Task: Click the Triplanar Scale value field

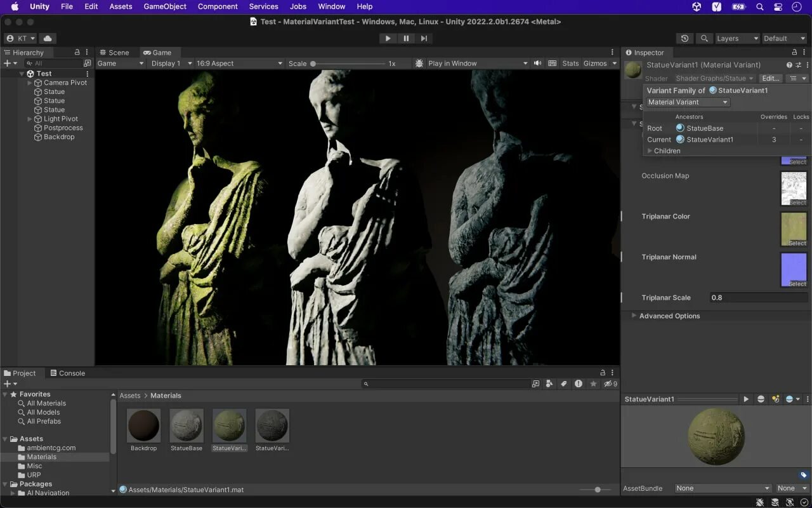Action: [x=759, y=298]
